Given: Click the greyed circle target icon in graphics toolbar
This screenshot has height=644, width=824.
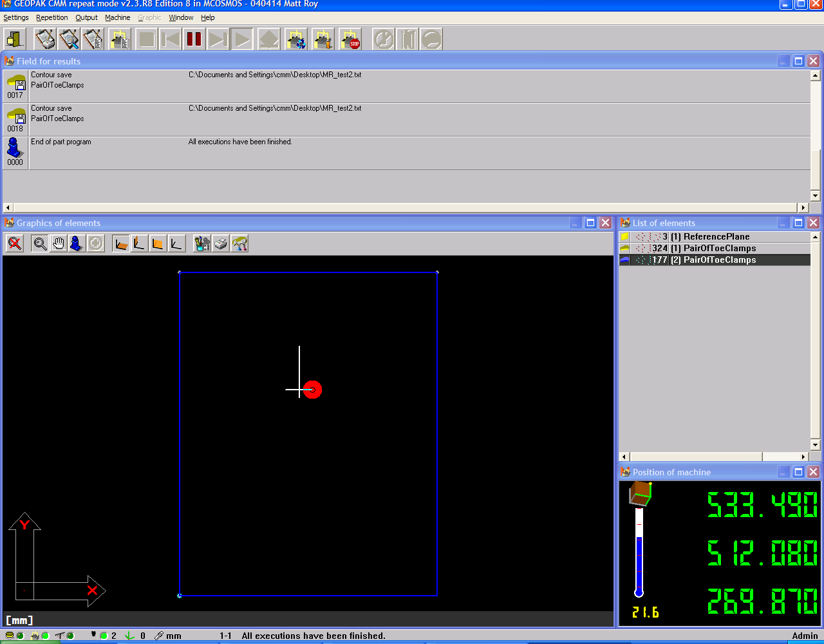Looking at the screenshot, I should (96, 243).
